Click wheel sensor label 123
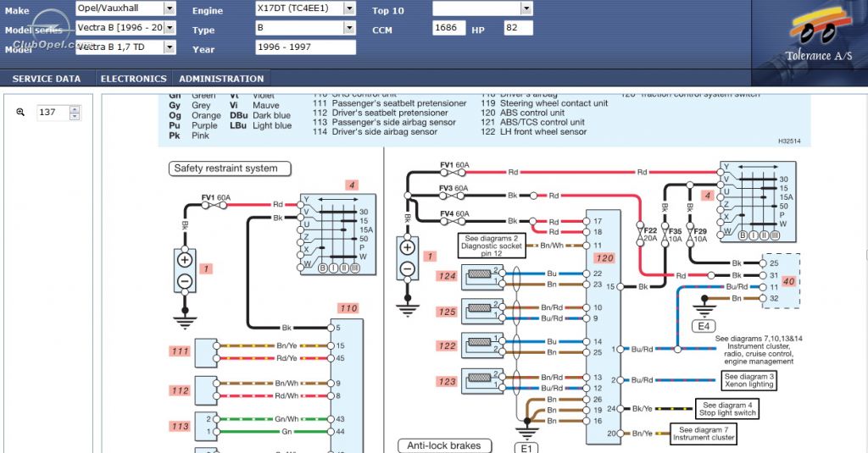Viewport: 868px width, 453px height. tap(447, 382)
